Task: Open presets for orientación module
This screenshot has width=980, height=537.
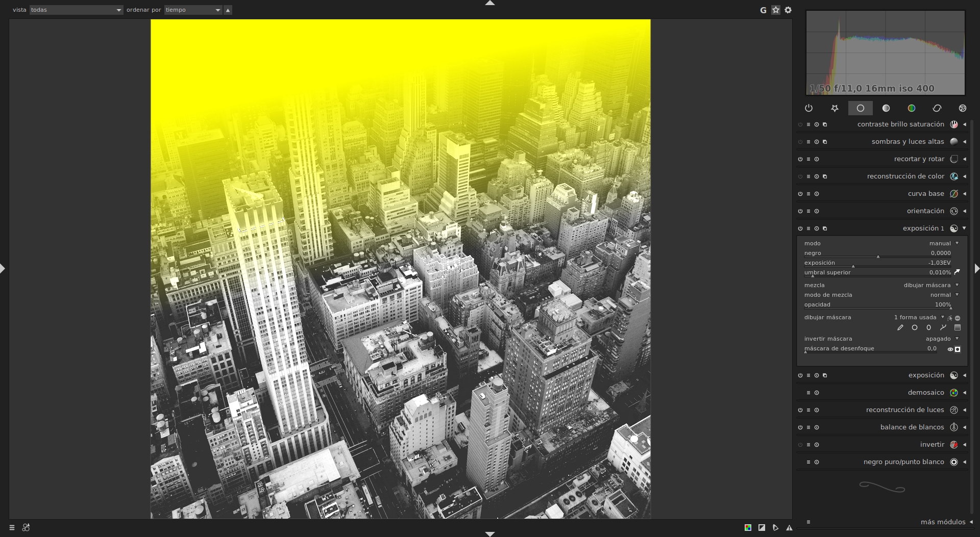Action: tap(808, 211)
